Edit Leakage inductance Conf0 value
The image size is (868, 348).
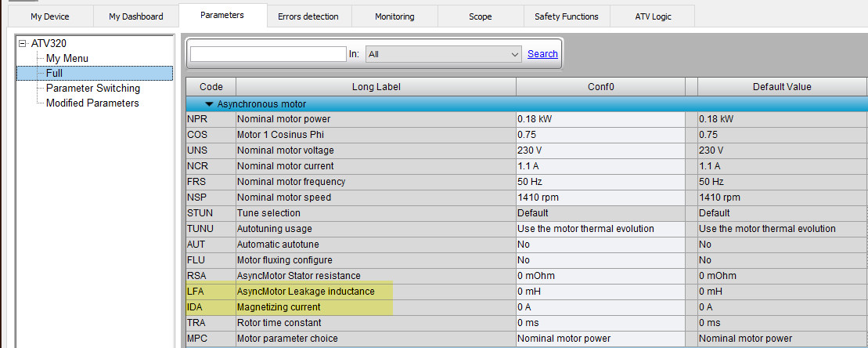coord(600,292)
